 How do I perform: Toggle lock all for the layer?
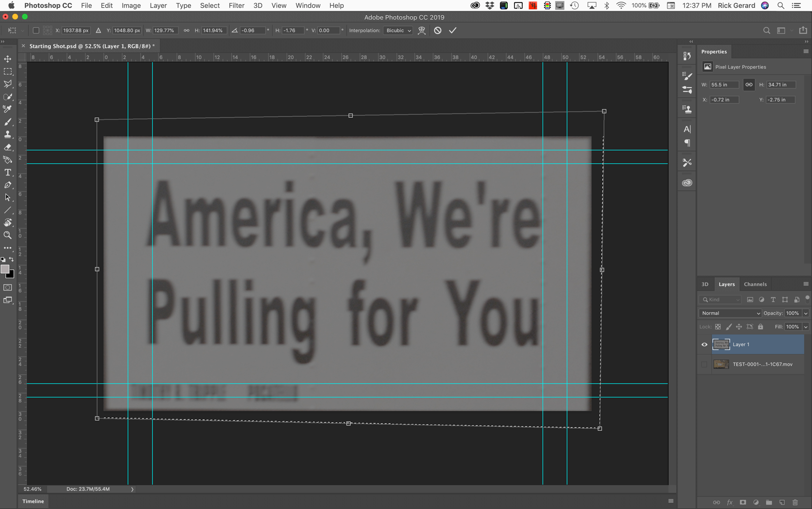click(x=761, y=327)
